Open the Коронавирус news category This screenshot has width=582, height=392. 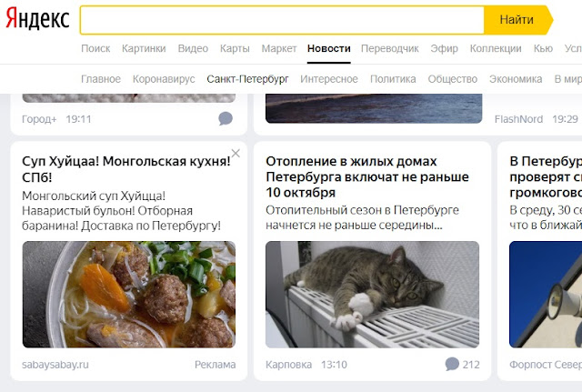coord(164,79)
